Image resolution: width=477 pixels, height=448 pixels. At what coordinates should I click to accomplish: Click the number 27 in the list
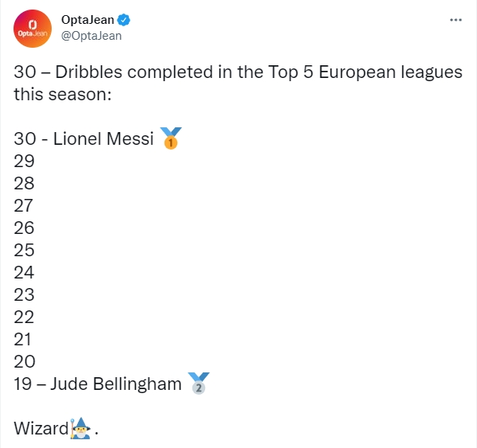pyautogui.click(x=23, y=205)
